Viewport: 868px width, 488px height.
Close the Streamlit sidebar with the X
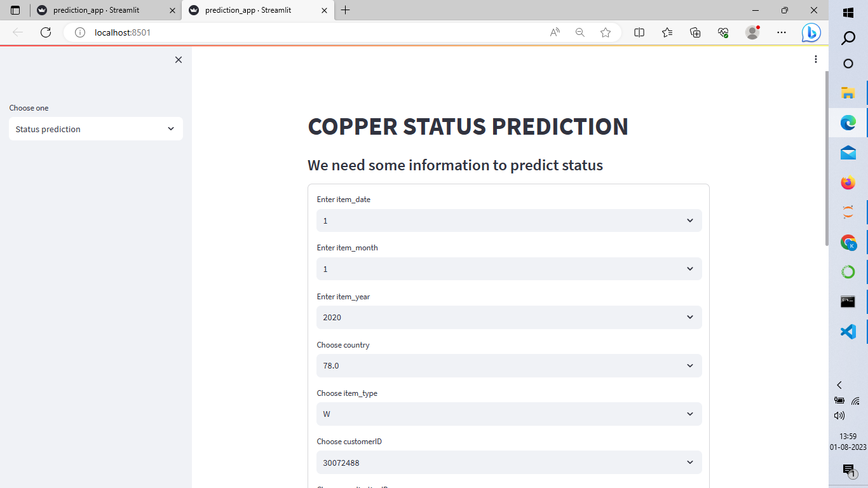(x=178, y=59)
